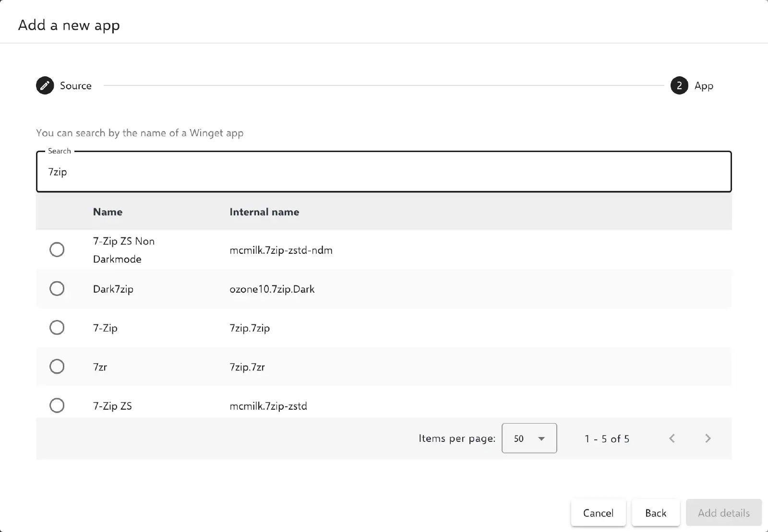
Task: Click the Add details button
Action: pos(724,513)
